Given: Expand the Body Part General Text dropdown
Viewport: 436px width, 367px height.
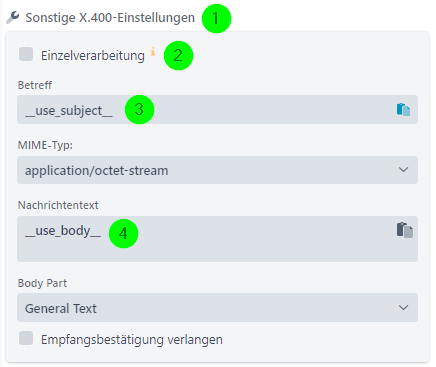Looking at the screenshot, I should tap(217, 308).
